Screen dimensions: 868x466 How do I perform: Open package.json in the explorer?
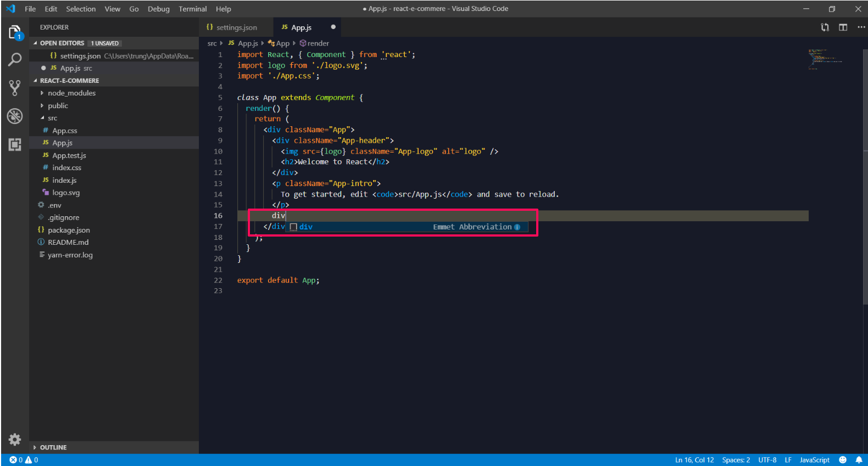point(69,230)
